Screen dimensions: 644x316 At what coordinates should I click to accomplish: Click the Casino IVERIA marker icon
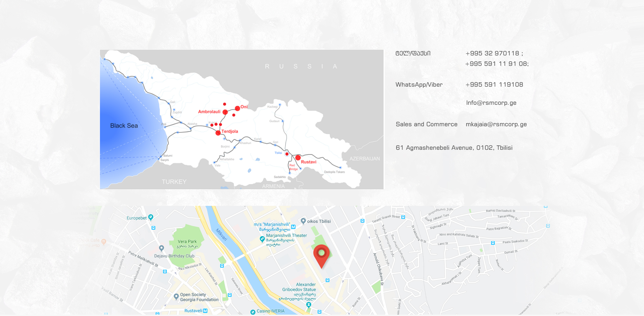pyautogui.click(x=253, y=312)
